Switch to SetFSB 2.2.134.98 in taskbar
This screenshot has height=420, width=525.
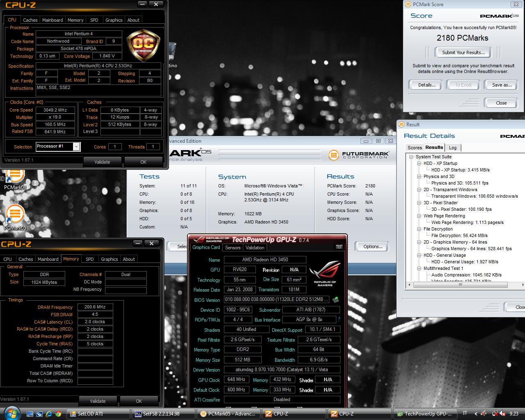(164, 414)
